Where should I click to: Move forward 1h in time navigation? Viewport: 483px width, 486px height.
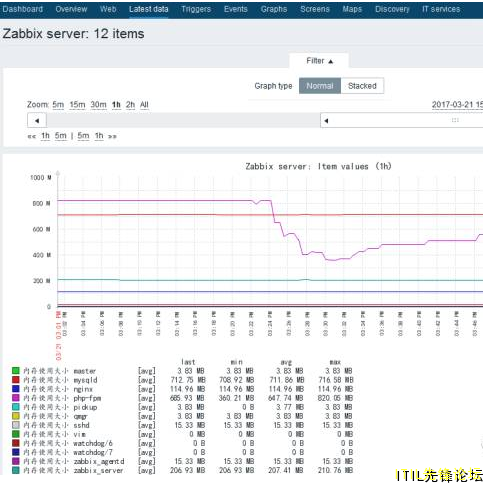tap(99, 136)
